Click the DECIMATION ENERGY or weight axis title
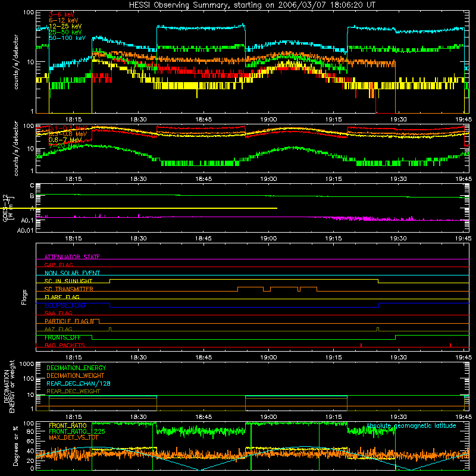 (x=9, y=386)
